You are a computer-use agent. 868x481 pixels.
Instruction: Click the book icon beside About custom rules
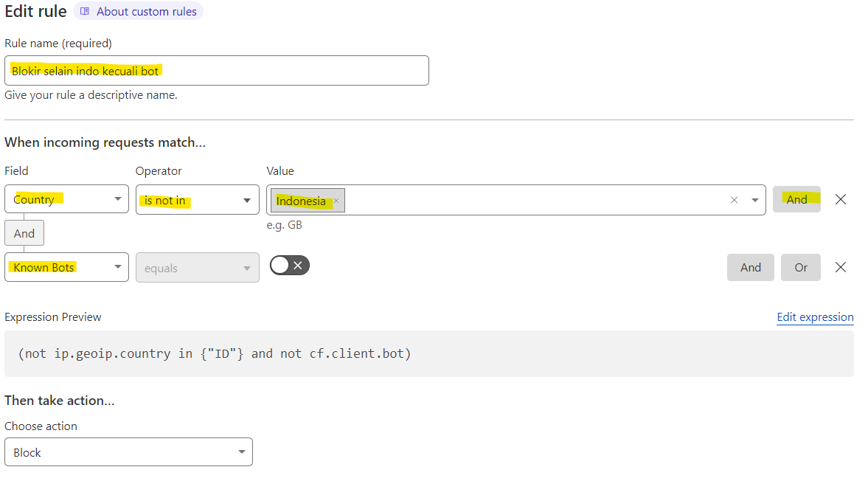point(85,11)
